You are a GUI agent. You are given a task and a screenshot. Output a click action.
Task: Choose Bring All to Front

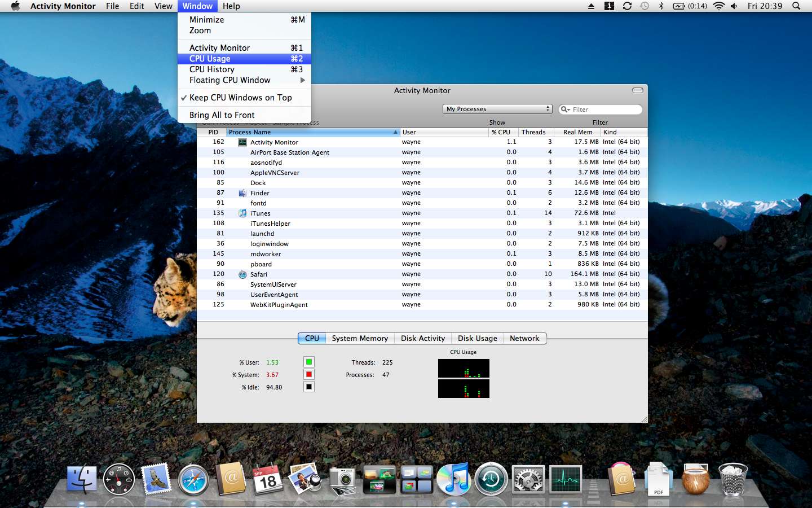point(222,115)
